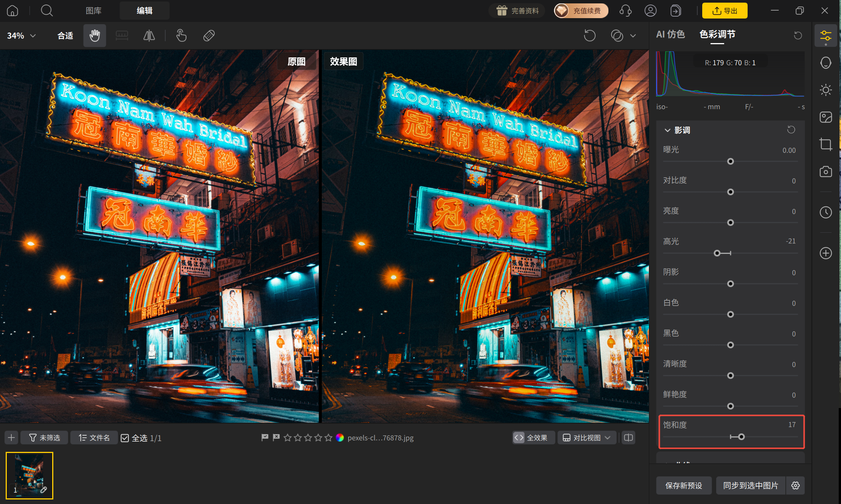Open the 文件名 sort menu

click(94, 438)
